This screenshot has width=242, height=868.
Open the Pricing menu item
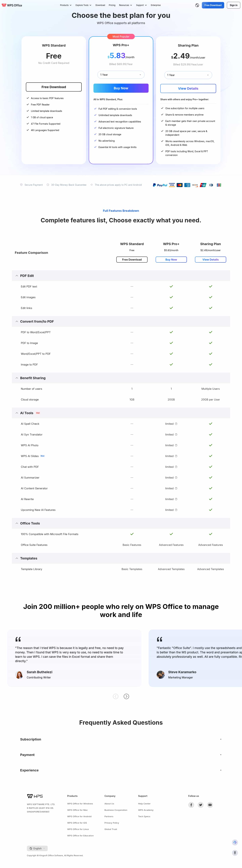112,5
